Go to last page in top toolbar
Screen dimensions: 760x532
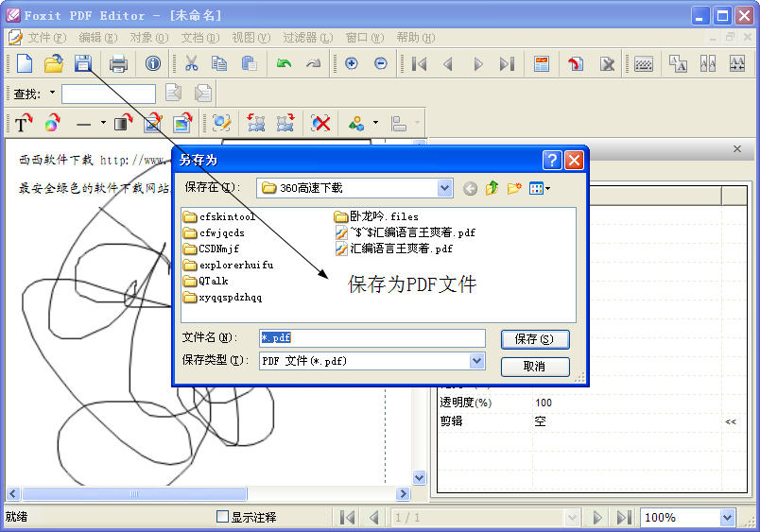[507, 64]
